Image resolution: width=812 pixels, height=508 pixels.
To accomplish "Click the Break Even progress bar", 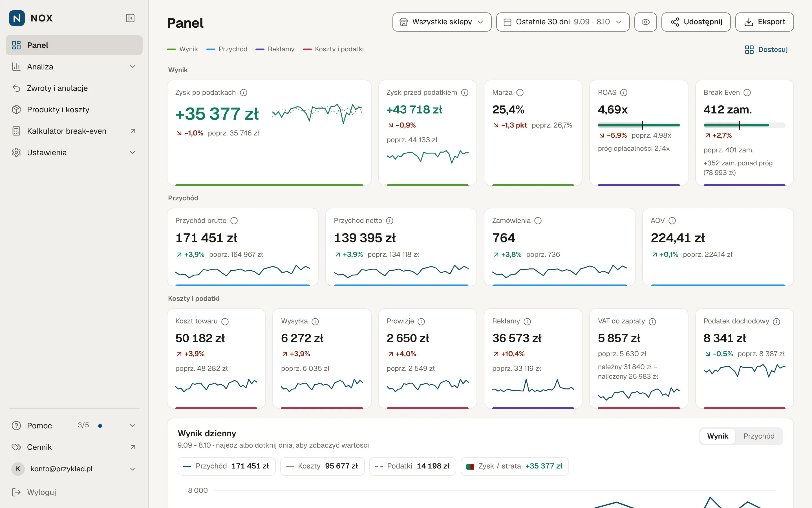I will point(744,125).
